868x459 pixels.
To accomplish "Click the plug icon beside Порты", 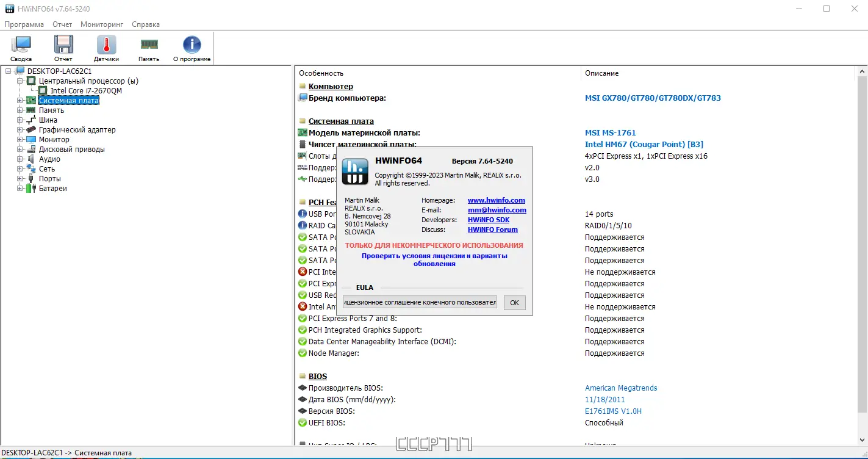I will tap(31, 179).
